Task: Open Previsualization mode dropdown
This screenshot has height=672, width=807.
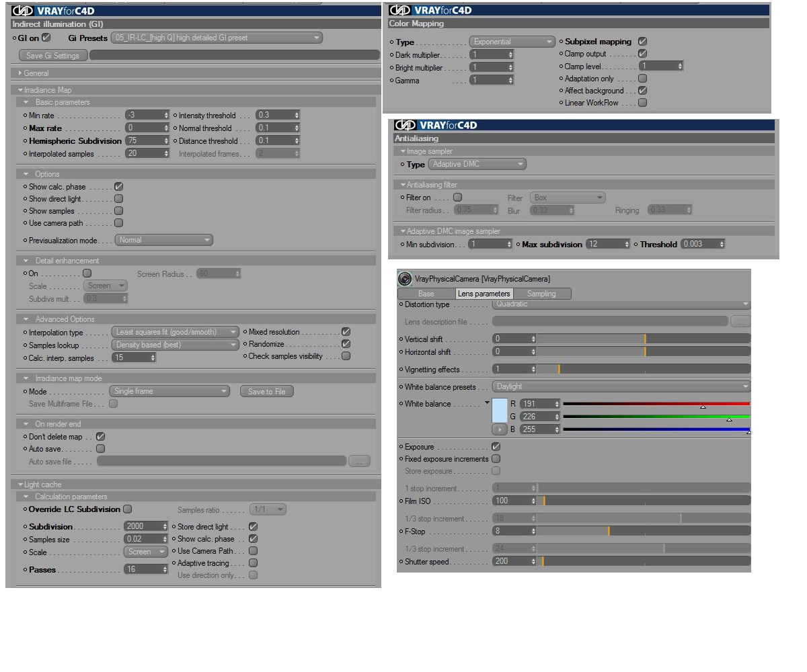Action: [163, 240]
